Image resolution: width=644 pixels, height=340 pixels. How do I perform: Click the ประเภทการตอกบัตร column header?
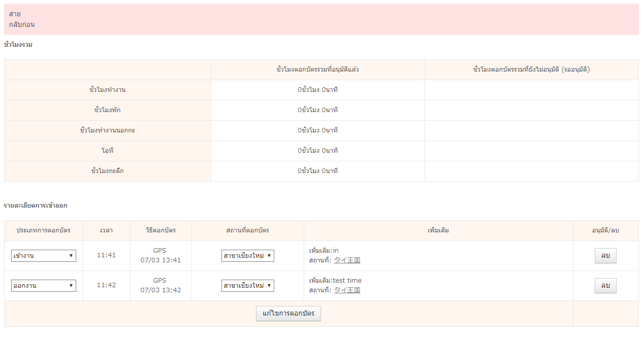pyautogui.click(x=44, y=230)
